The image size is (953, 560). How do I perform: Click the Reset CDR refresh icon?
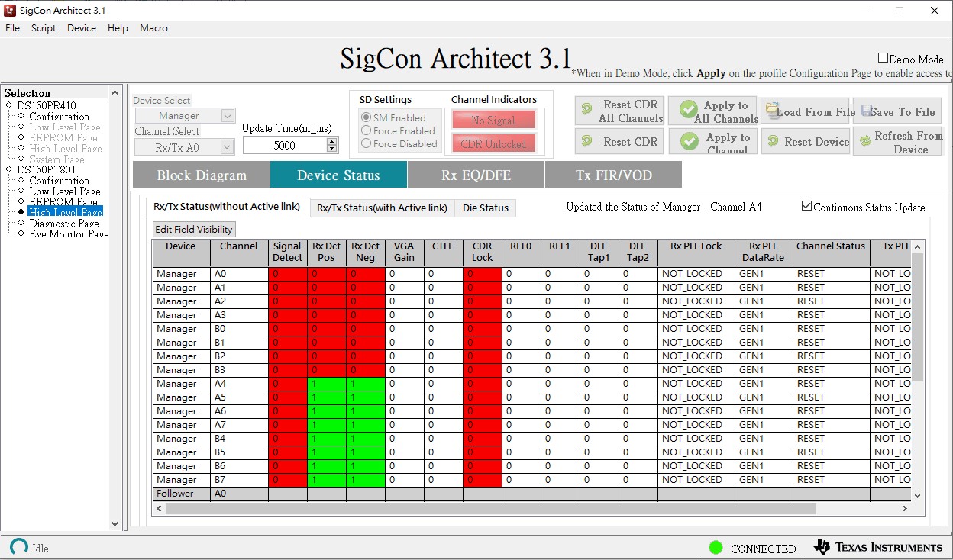pos(587,141)
